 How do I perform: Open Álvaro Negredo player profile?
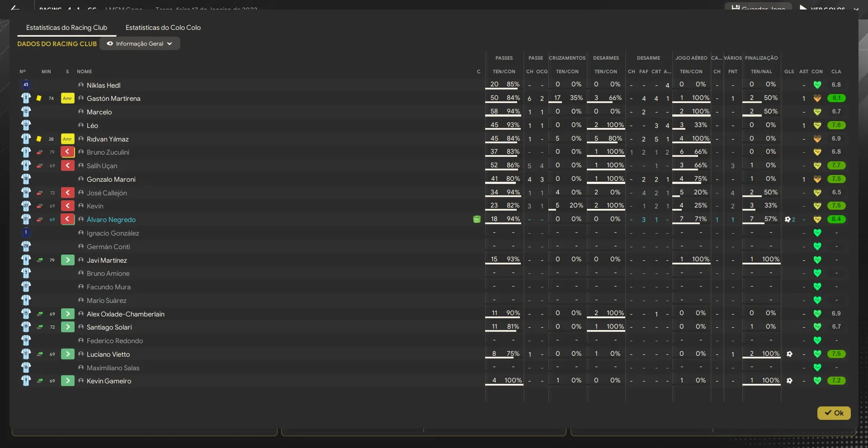(111, 219)
